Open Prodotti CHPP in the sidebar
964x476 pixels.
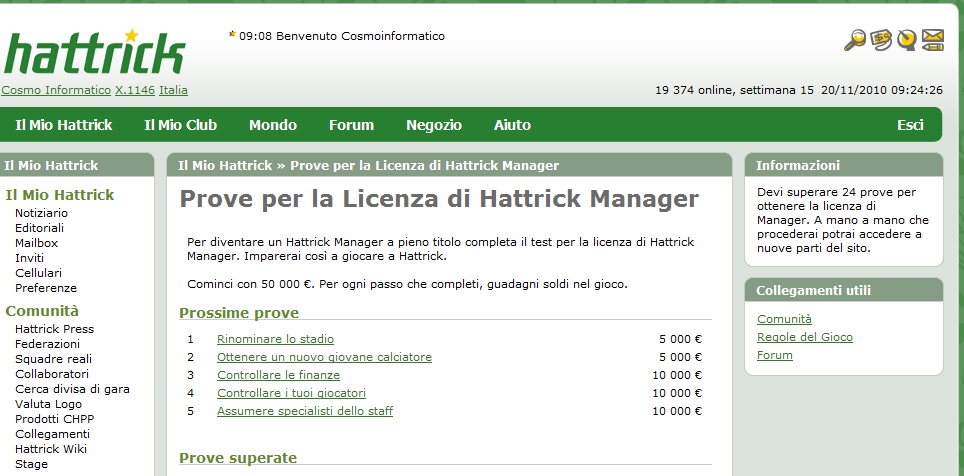(x=55, y=419)
